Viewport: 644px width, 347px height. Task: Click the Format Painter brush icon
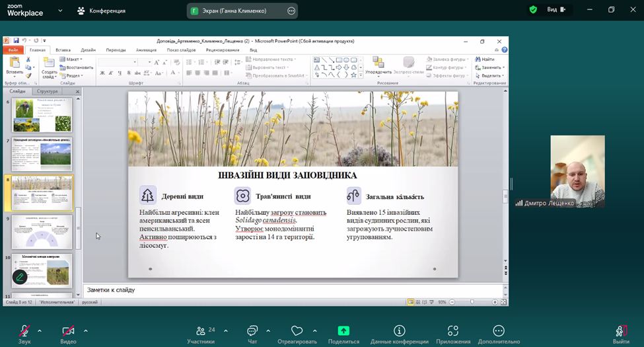28,75
